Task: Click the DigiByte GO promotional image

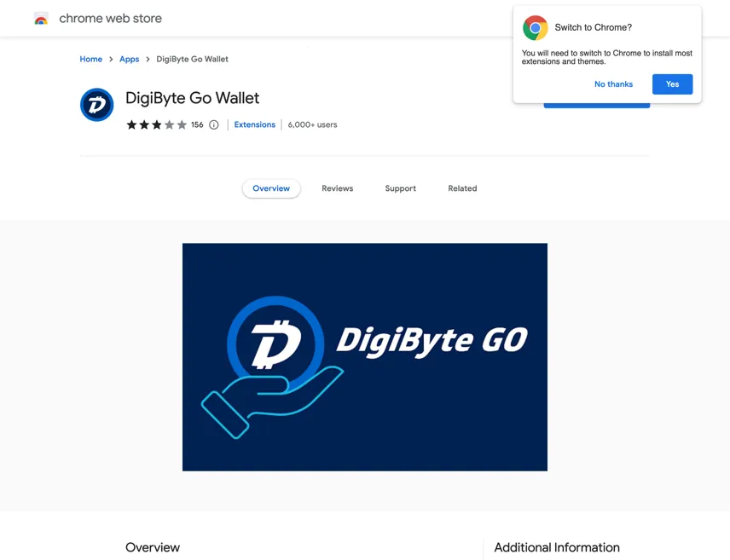Action: point(365,357)
